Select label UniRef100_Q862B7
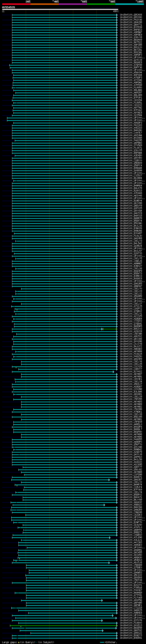146x644 pixels. pos(131,480)
